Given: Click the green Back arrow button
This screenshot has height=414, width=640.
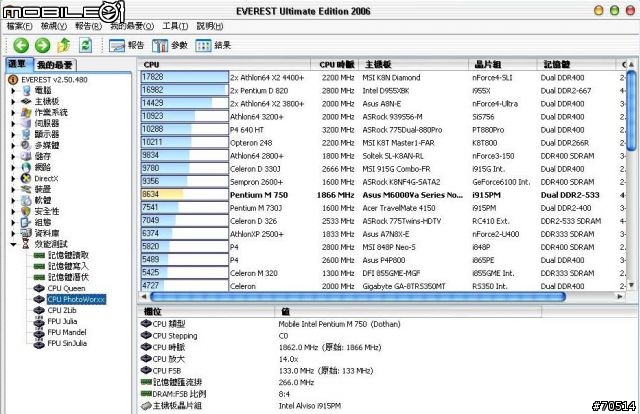Looking at the screenshot, I should coord(21,45).
